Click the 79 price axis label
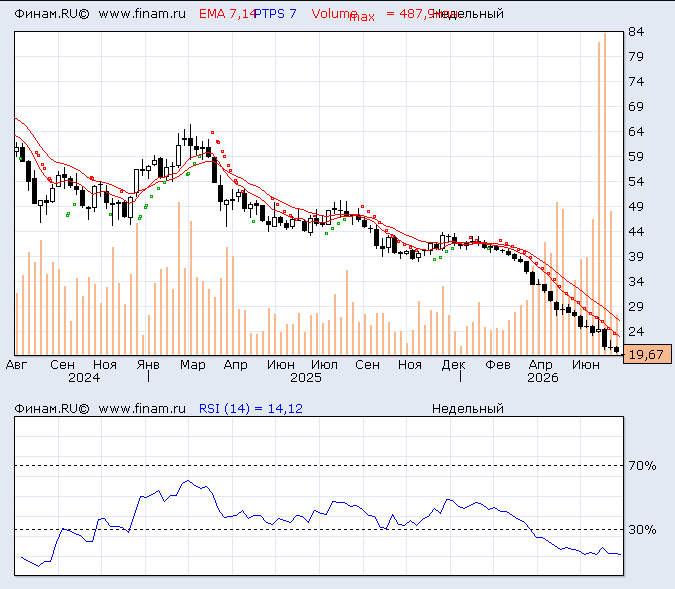 click(636, 56)
